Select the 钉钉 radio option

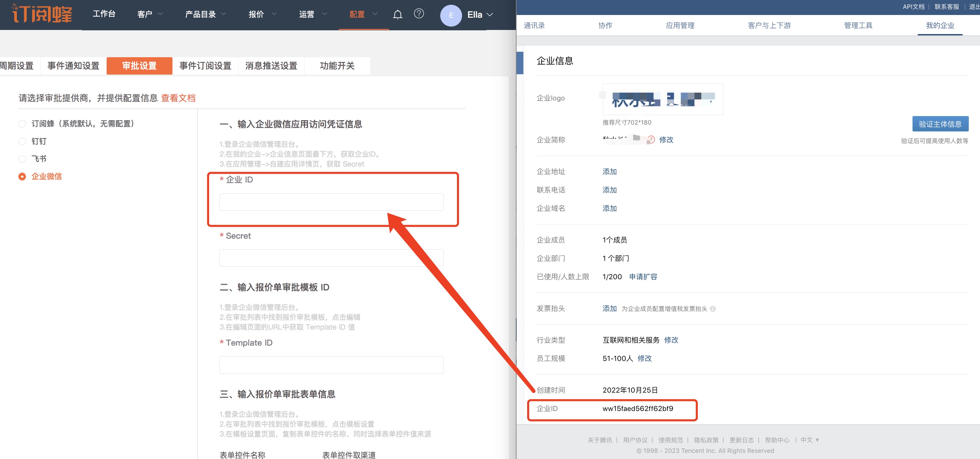pos(22,141)
